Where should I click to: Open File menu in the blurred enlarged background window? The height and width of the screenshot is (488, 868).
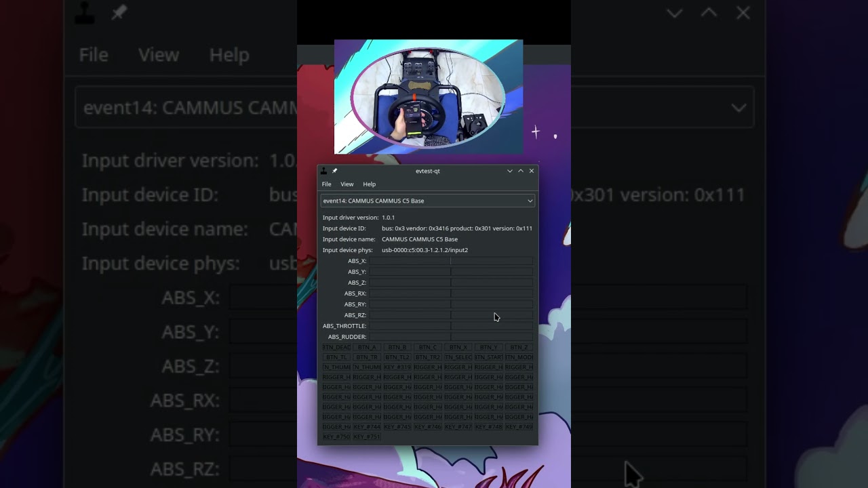(94, 55)
